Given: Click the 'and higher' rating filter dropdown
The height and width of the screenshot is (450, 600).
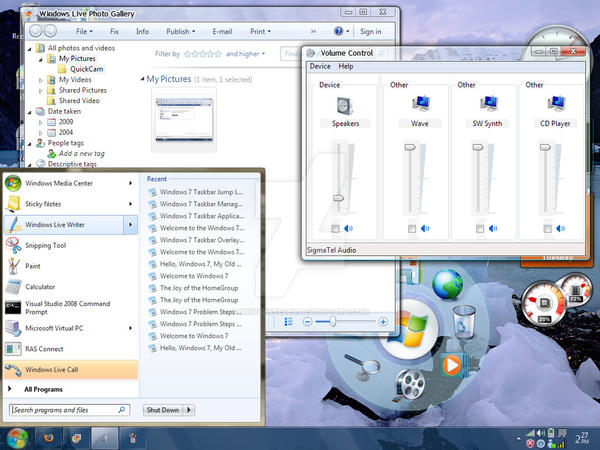Looking at the screenshot, I should coord(245,54).
